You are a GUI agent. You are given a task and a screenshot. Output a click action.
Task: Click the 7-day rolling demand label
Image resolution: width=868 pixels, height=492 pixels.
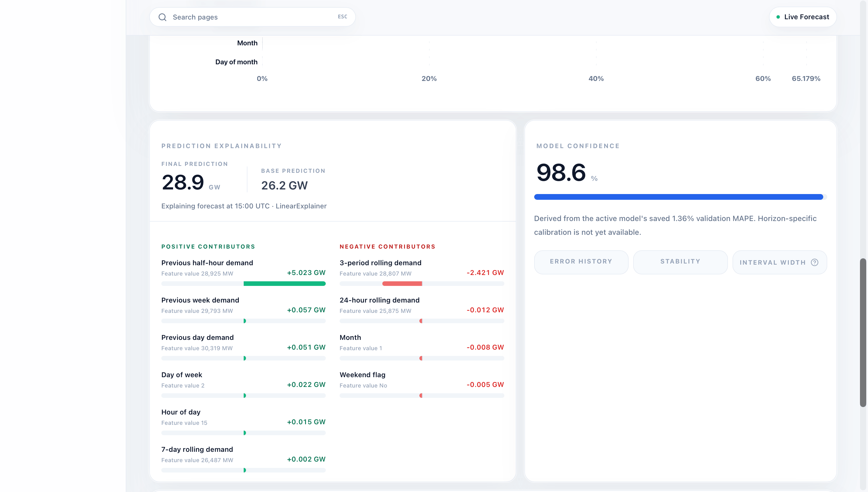click(x=197, y=450)
